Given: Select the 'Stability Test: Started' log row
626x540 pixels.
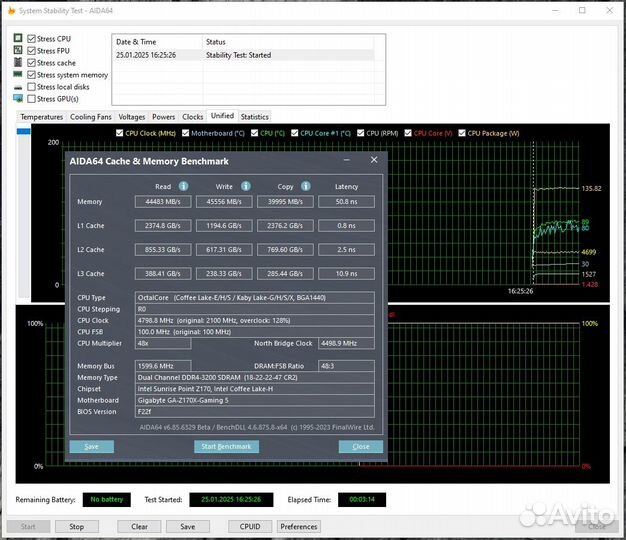Looking at the screenshot, I should [x=244, y=55].
